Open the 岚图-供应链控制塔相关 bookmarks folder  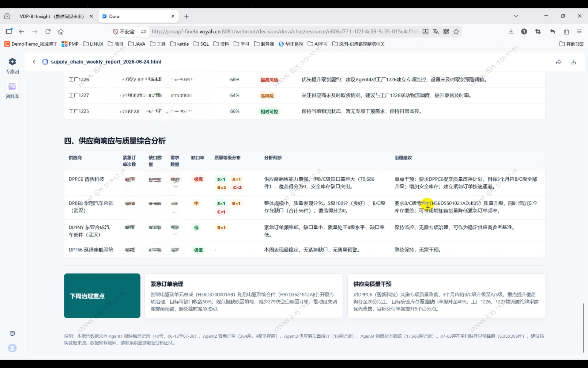(359, 44)
